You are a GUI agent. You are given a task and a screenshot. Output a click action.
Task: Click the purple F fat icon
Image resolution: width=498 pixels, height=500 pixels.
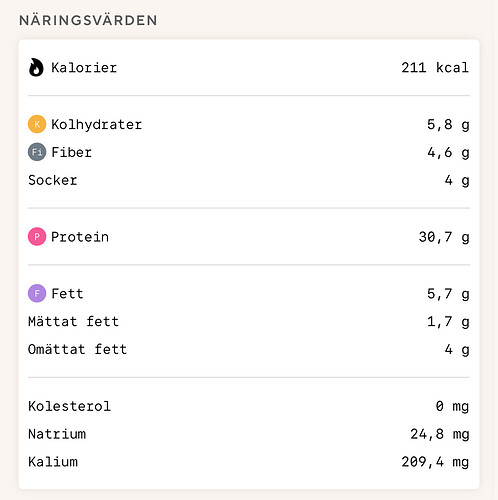point(37,293)
